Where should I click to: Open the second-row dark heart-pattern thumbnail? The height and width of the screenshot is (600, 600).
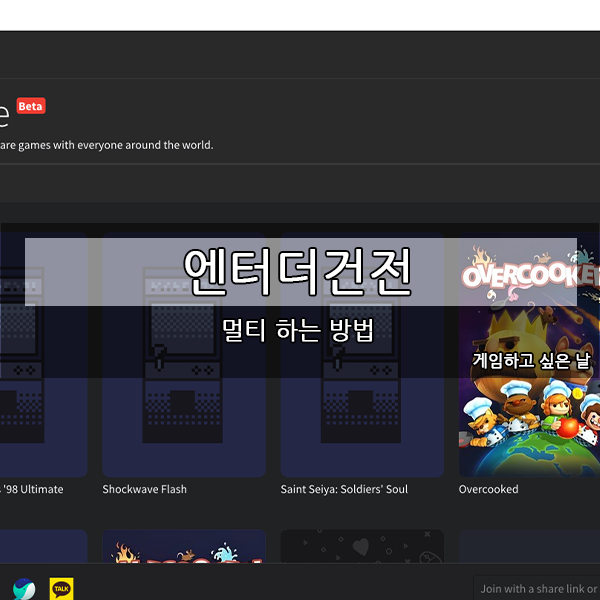click(x=362, y=546)
